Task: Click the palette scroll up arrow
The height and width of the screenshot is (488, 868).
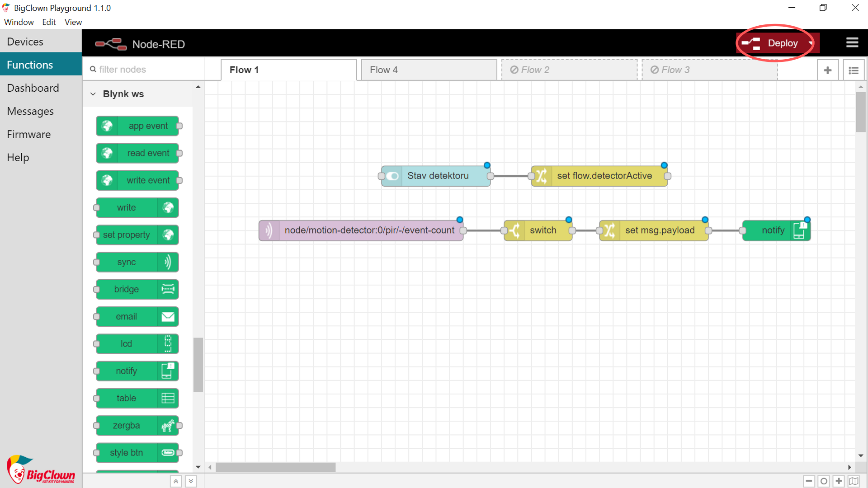Action: pos(198,87)
